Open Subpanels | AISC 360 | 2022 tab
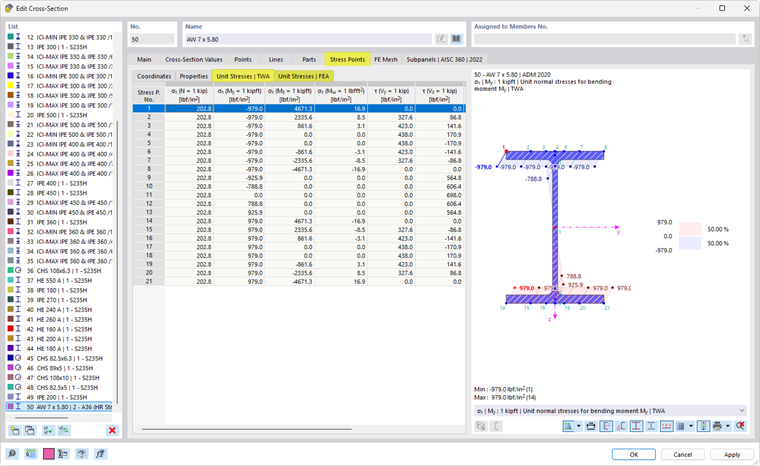The width and height of the screenshot is (760, 466). coord(444,59)
